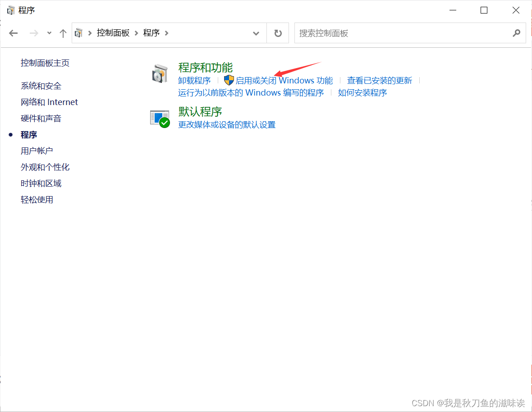Screen dimensions: 532x412
Task: Click the 默认程序 checkmark icon
Action: coord(160,119)
